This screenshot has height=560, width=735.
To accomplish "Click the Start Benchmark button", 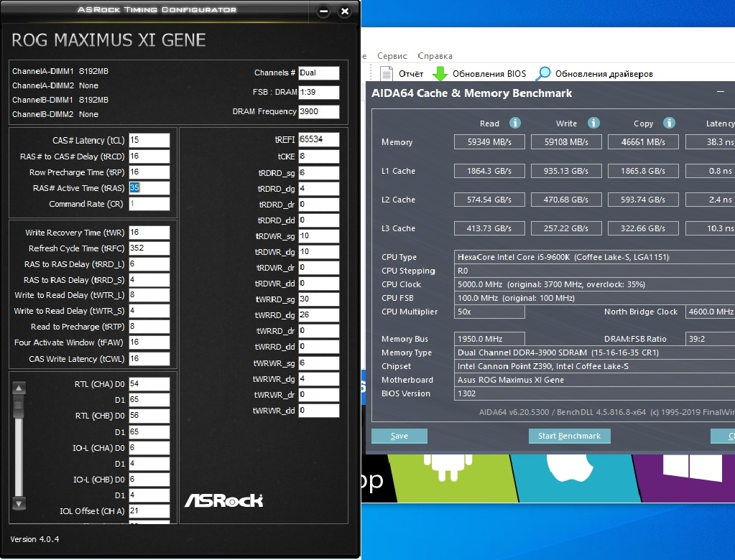I will pos(569,436).
